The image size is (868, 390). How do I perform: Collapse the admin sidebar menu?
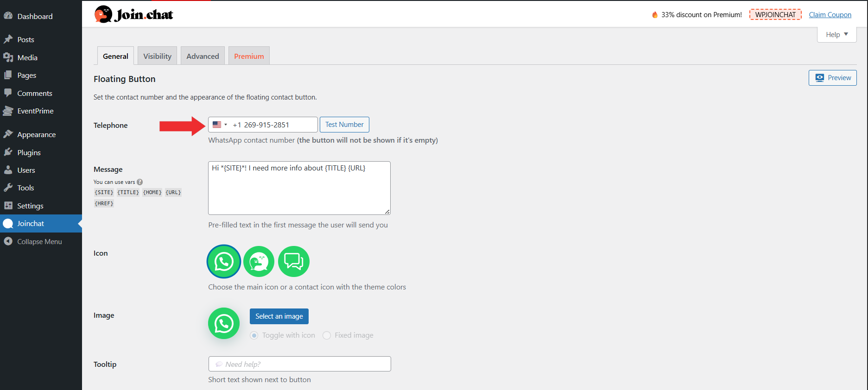[39, 242]
